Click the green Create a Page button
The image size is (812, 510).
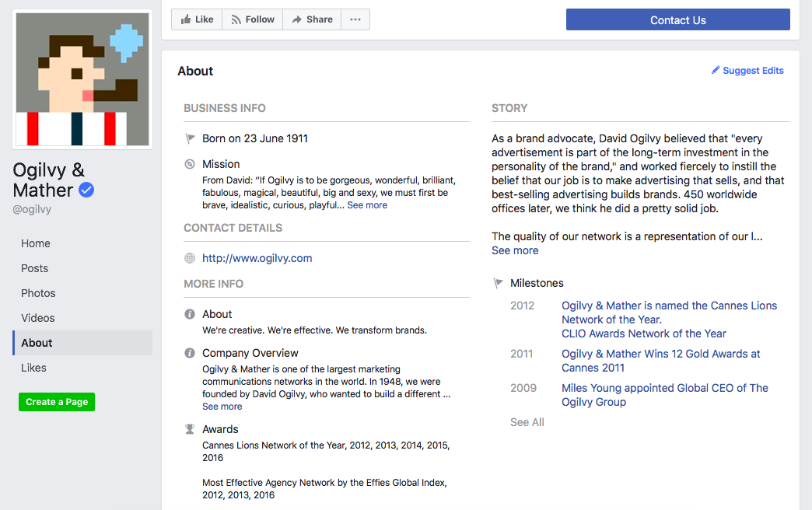[x=57, y=402]
